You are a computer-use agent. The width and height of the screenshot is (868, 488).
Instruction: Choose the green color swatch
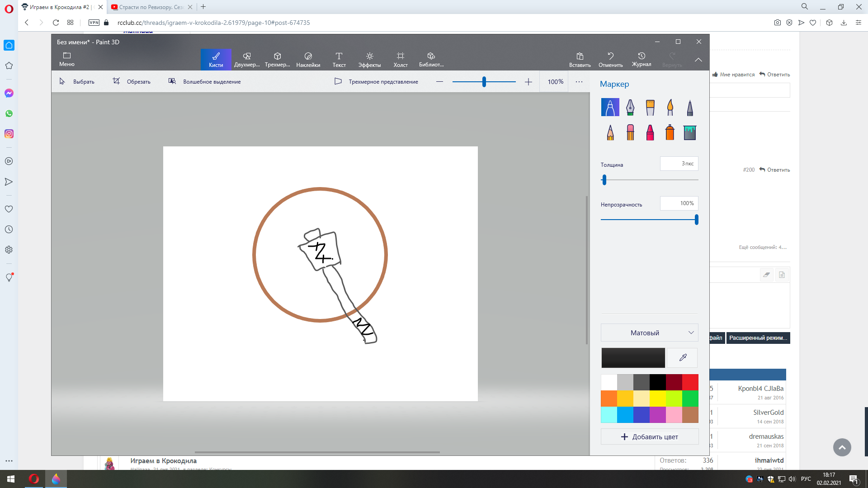(690, 399)
